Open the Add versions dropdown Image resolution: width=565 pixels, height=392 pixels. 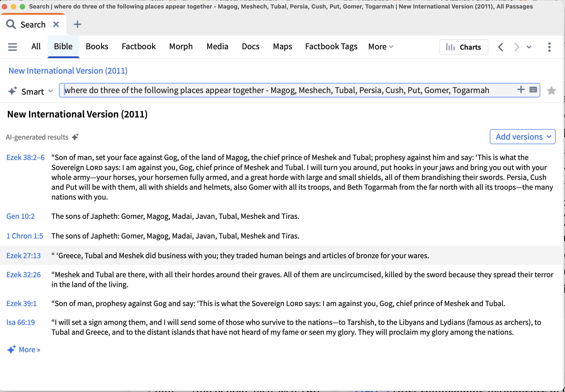pos(522,136)
